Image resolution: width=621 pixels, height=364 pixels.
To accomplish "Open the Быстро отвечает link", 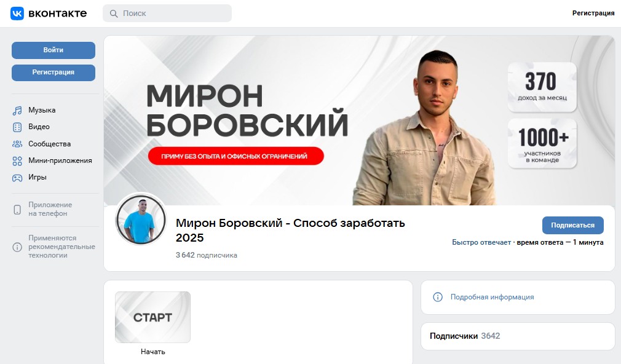I will [481, 242].
